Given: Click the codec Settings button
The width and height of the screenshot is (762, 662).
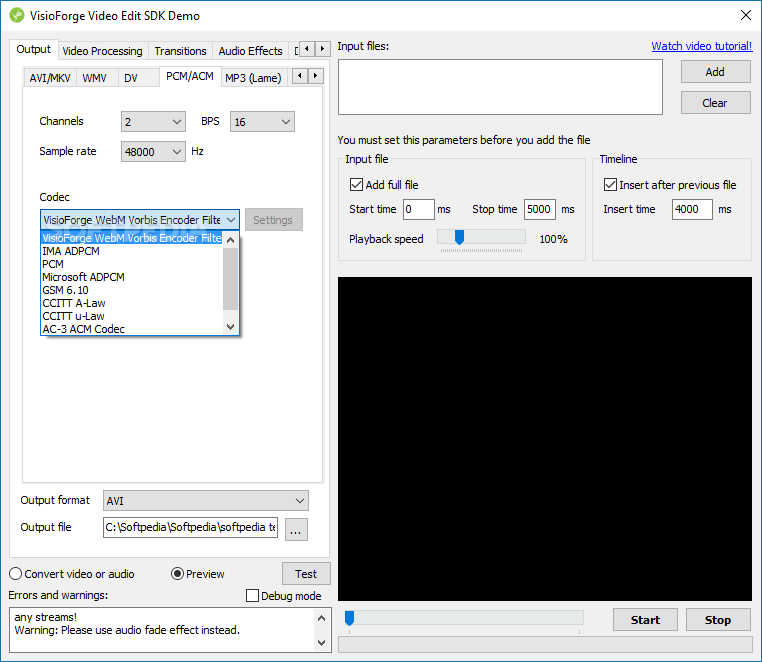Looking at the screenshot, I should click(x=274, y=220).
